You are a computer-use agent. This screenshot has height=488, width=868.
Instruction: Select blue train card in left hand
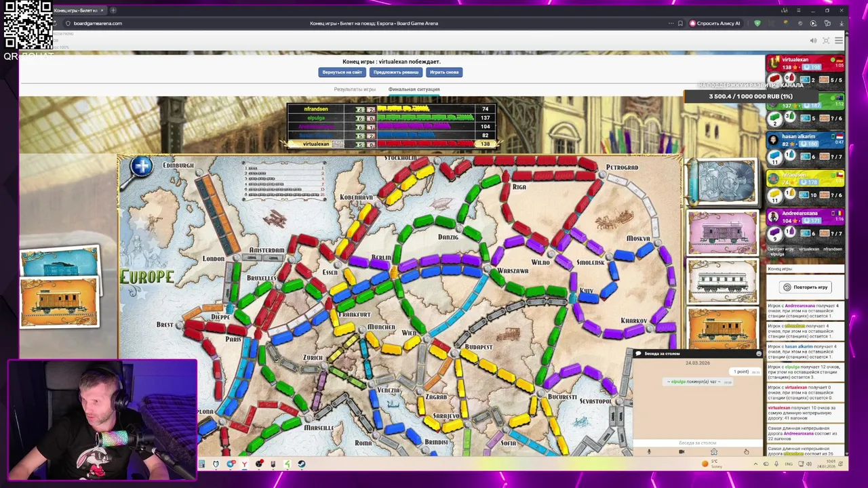click(60, 262)
